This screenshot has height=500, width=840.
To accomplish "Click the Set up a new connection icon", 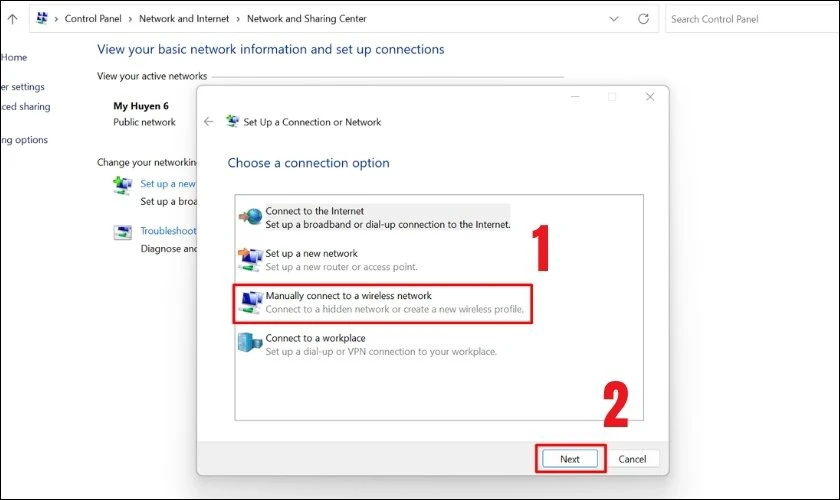I will [123, 186].
